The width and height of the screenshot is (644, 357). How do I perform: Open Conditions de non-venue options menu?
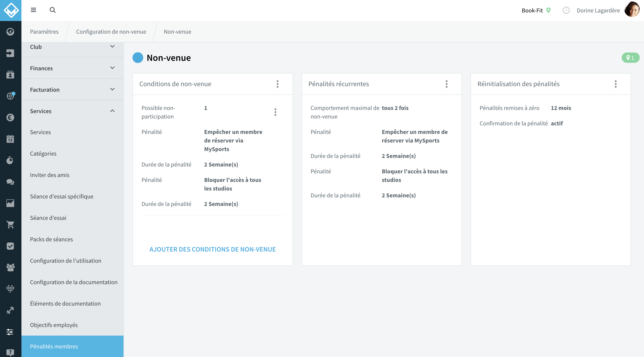point(277,84)
